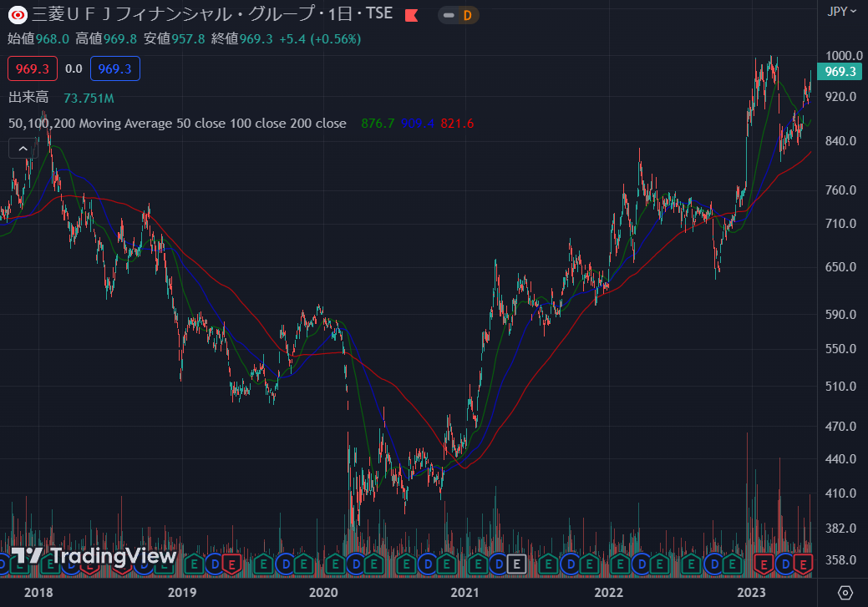Click the red 969.3 sell price box

click(32, 68)
